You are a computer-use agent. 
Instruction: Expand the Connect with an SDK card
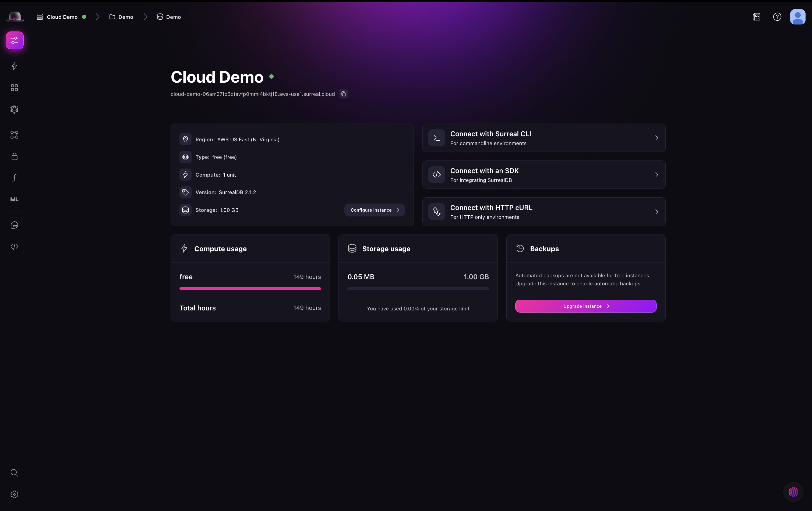click(543, 174)
